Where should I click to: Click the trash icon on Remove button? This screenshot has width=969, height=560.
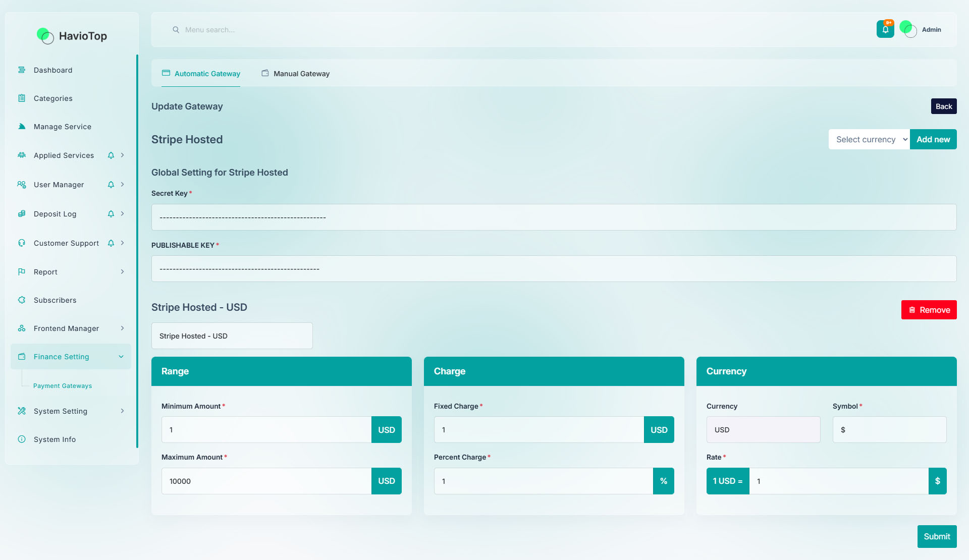pos(912,310)
